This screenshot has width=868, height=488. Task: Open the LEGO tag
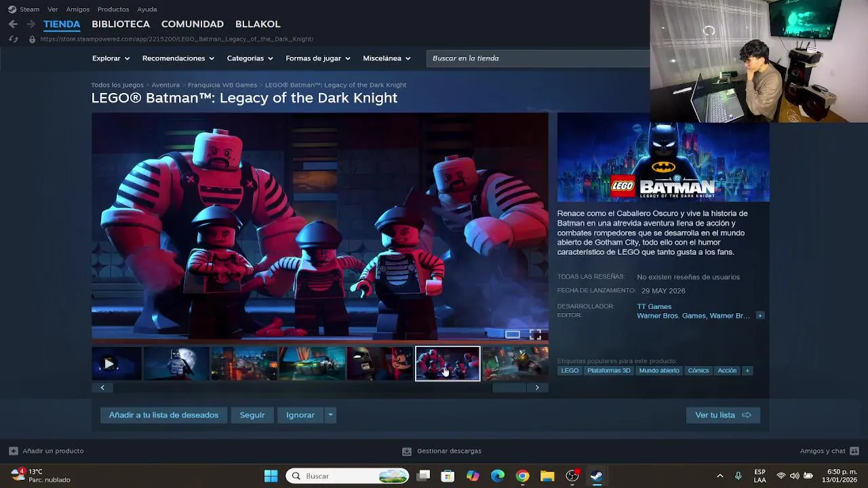570,371
